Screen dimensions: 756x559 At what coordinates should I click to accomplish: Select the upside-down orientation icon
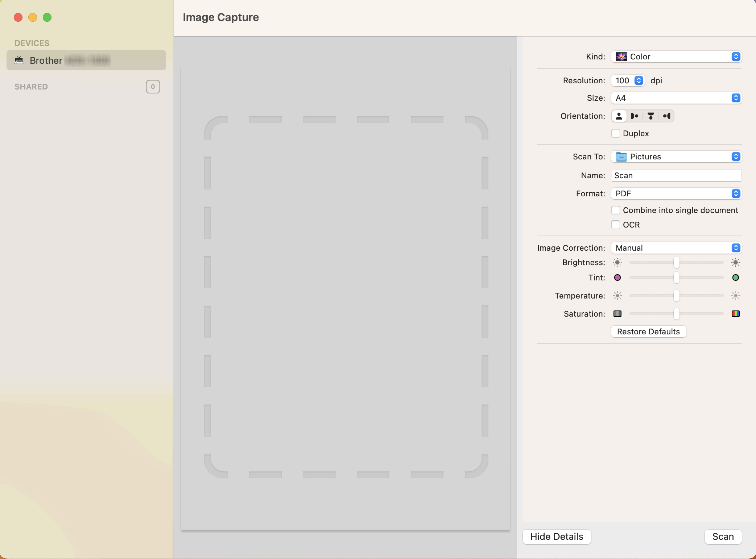[650, 116]
